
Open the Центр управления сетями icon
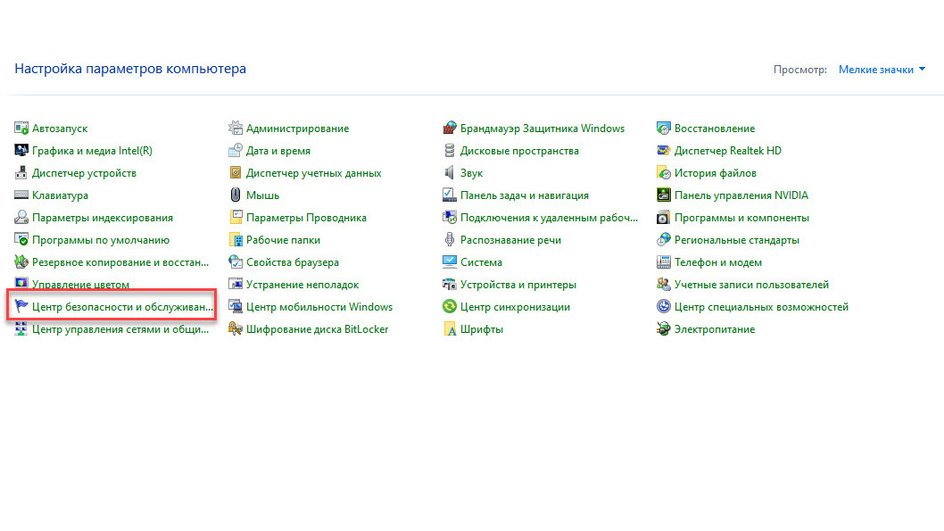[x=21, y=329]
